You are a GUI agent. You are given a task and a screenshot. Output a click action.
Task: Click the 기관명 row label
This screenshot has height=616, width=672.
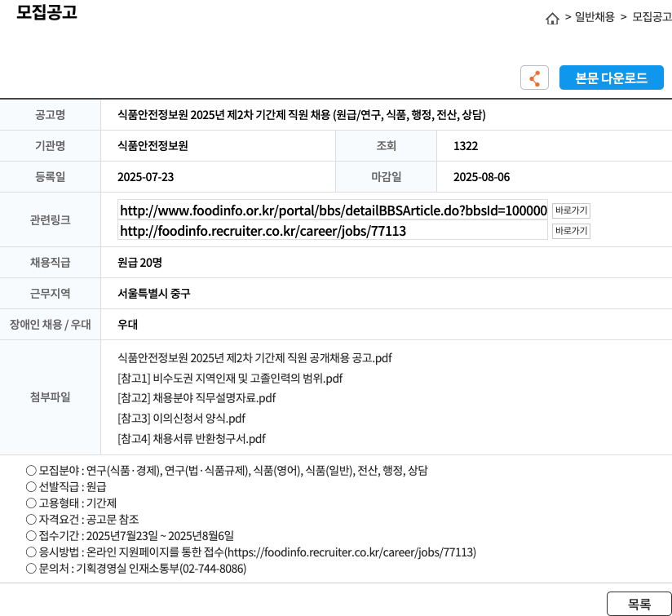click(x=50, y=146)
